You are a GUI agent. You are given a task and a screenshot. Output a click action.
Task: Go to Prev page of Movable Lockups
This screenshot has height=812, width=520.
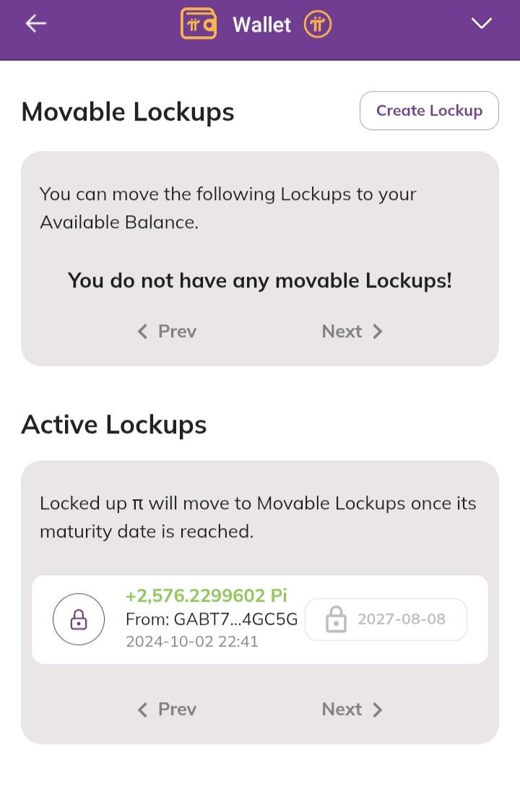(167, 332)
